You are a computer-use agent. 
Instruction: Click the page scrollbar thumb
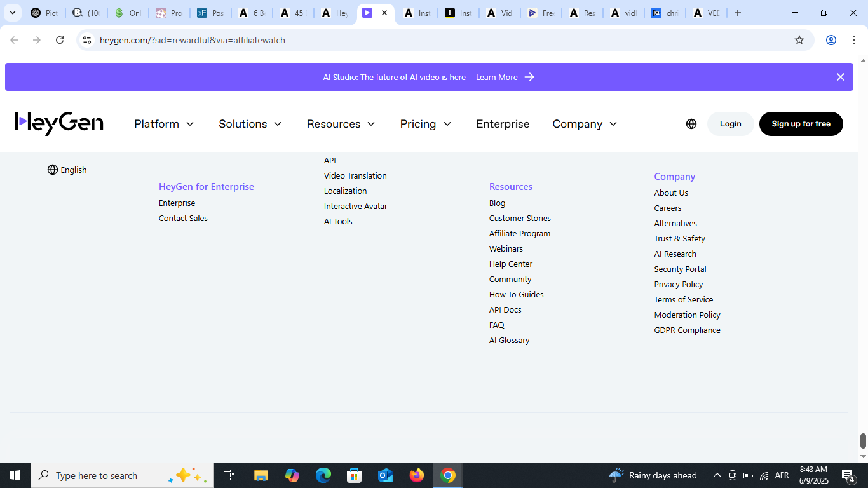coord(863,440)
